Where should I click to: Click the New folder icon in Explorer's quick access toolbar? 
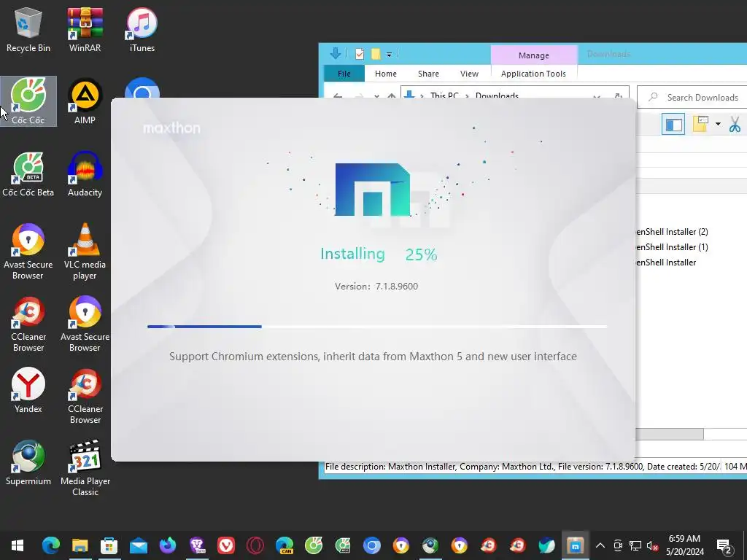pos(376,54)
